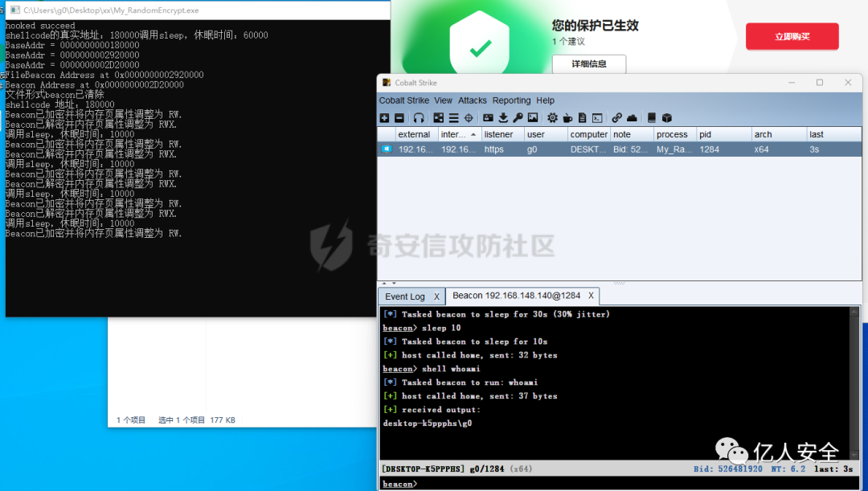Click the red 立即购买 button
The height and width of the screenshot is (491, 868).
point(792,36)
